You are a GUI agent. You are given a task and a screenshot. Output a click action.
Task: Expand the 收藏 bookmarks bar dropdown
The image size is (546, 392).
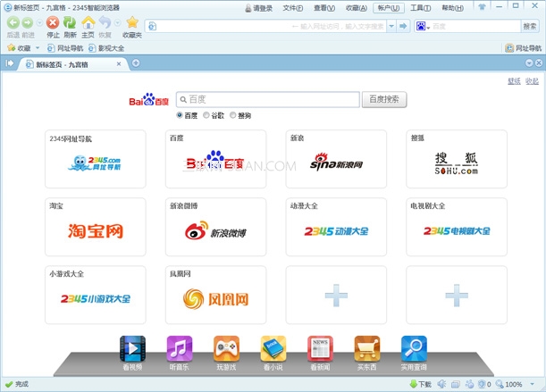(x=38, y=47)
